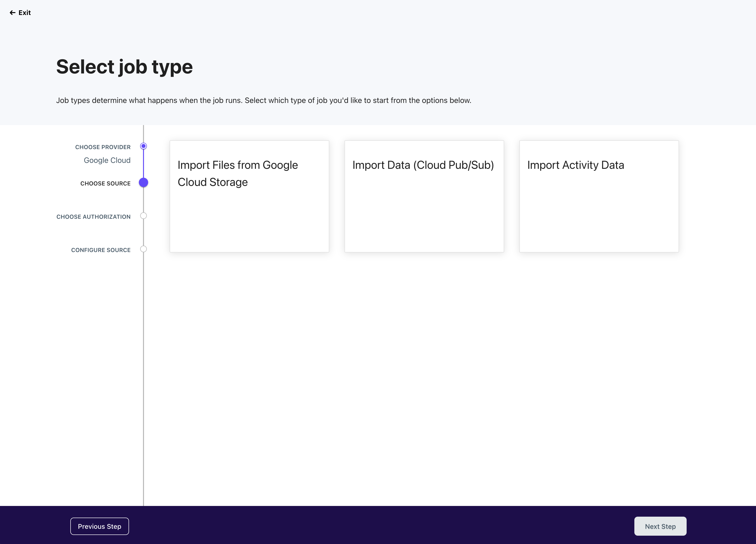Image resolution: width=756 pixels, height=544 pixels.
Task: Click the Choose Provider step circle
Action: coord(143,146)
